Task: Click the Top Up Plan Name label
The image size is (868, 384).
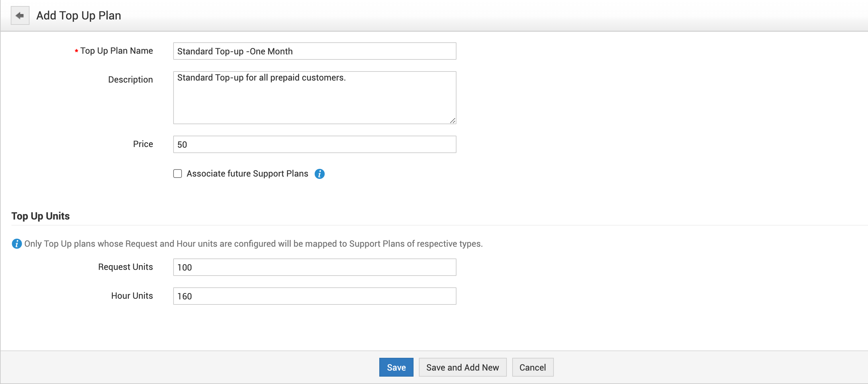Action: [x=116, y=51]
